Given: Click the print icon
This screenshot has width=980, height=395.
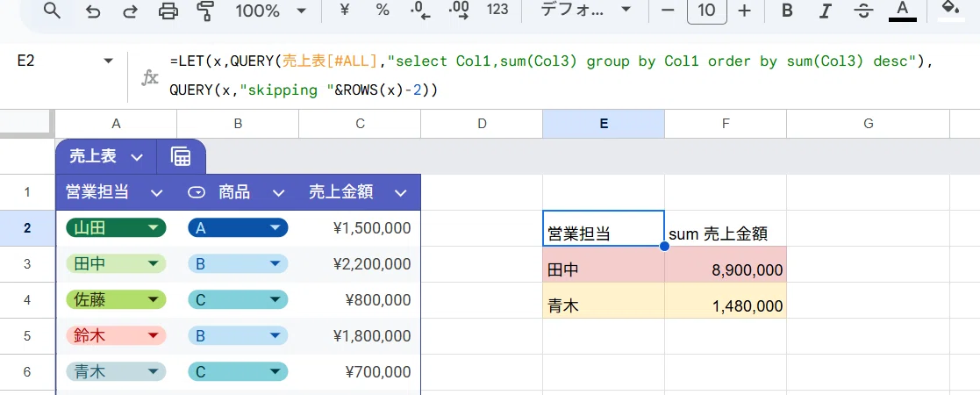Looking at the screenshot, I should pos(168,11).
